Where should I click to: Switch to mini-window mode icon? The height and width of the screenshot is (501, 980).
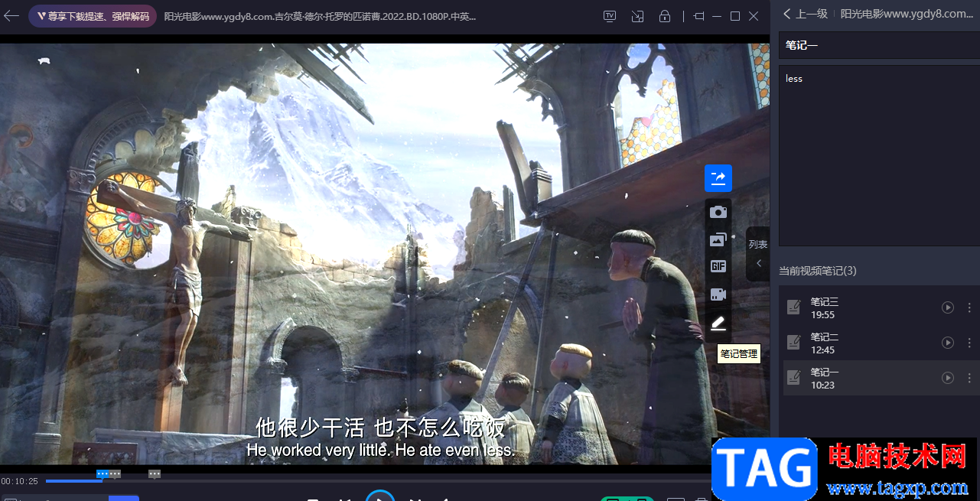click(x=637, y=16)
